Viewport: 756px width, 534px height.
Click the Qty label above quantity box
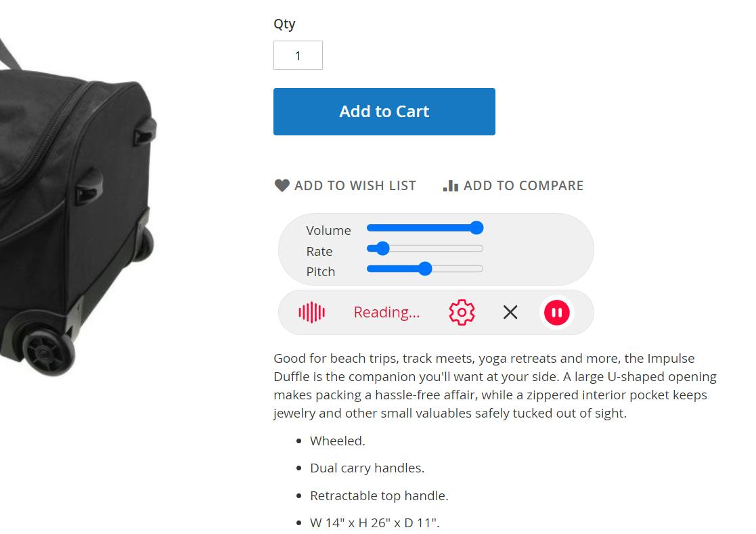tap(284, 24)
